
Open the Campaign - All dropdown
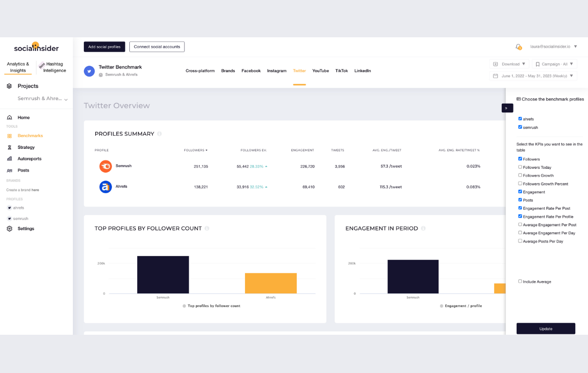click(554, 64)
